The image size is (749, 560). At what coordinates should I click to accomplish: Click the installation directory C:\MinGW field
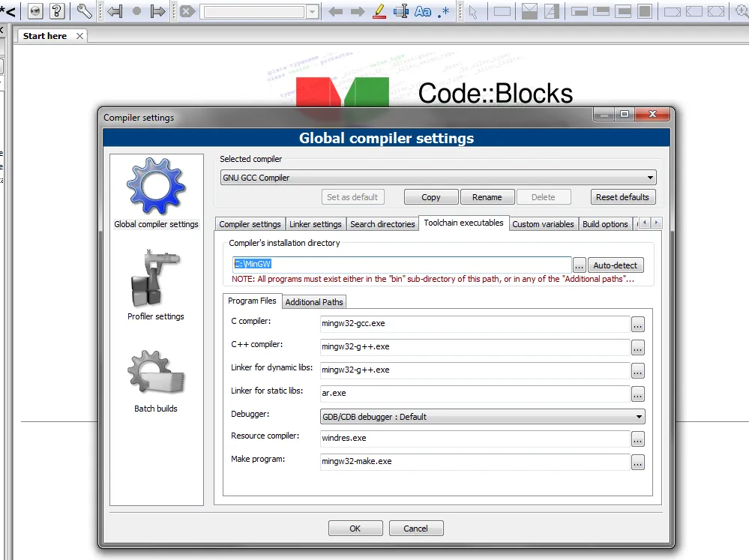click(x=402, y=264)
